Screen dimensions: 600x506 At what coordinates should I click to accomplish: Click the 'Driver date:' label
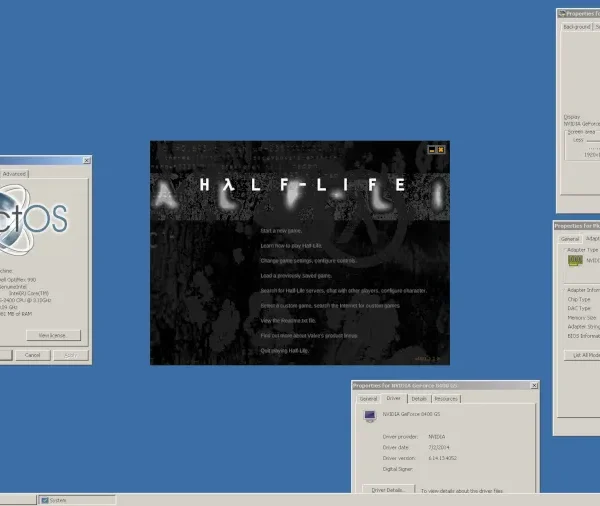(396, 447)
